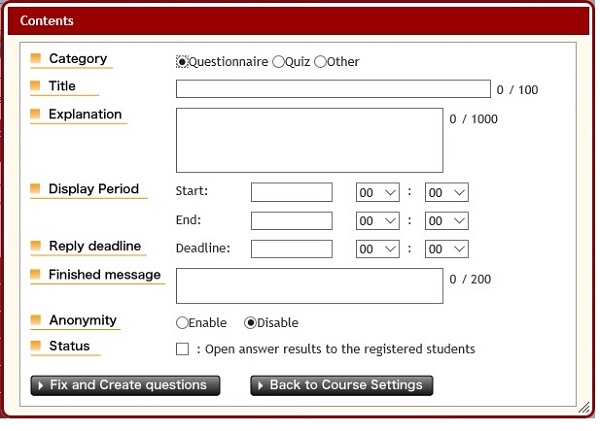Focus the Explanation text area
This screenshot has height=431, width=600.
coord(309,140)
